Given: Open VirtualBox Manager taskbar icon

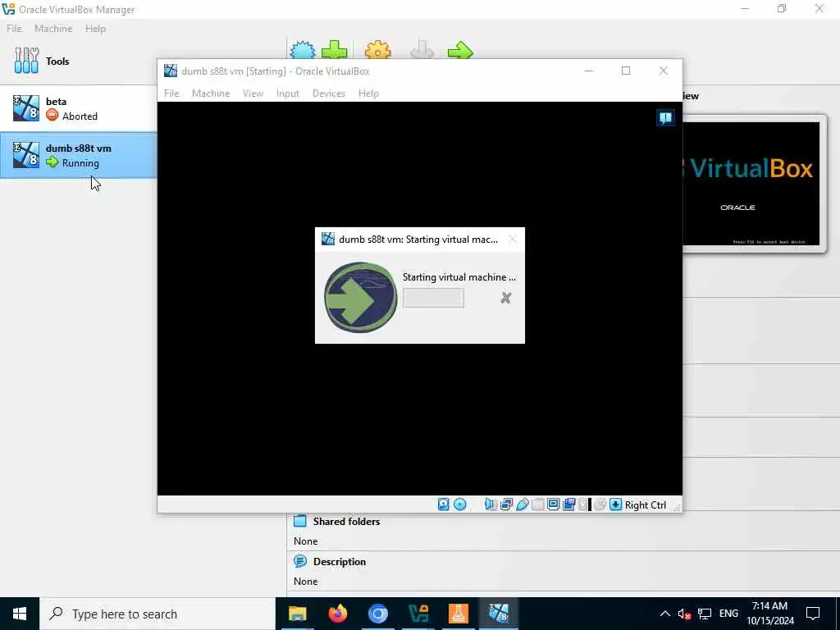Looking at the screenshot, I should coord(418,614).
